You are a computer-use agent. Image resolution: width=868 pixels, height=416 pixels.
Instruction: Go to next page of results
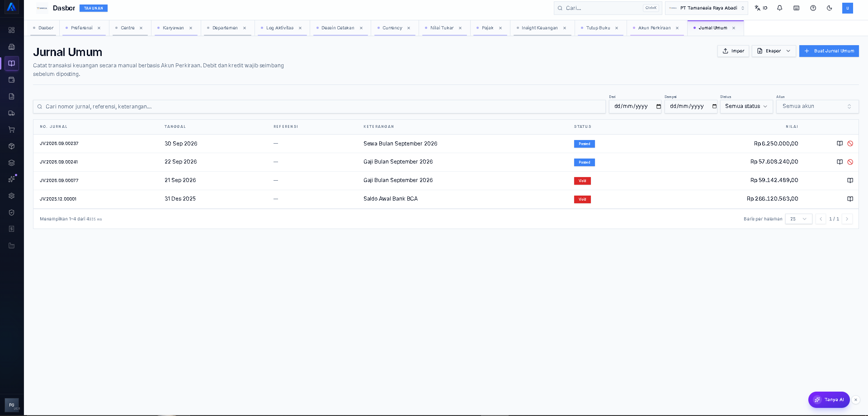tap(847, 219)
